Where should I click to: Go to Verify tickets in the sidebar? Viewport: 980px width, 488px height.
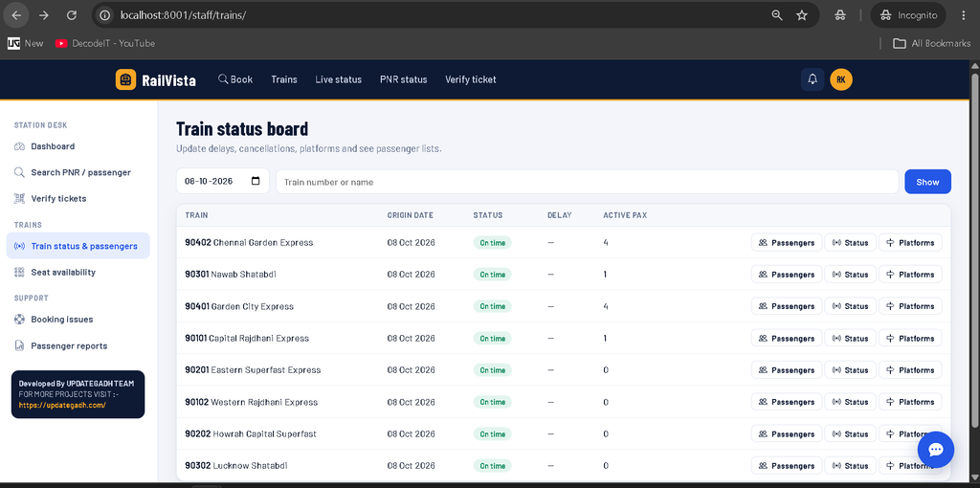78,199
